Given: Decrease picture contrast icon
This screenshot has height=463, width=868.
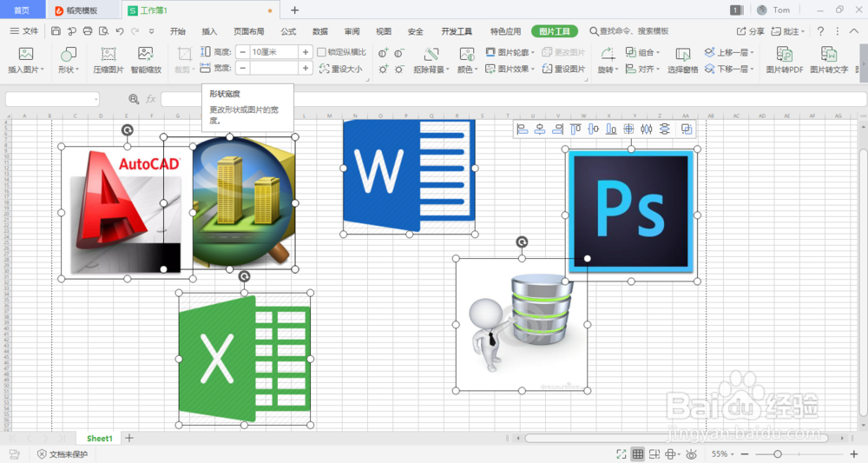Looking at the screenshot, I should coord(399,53).
